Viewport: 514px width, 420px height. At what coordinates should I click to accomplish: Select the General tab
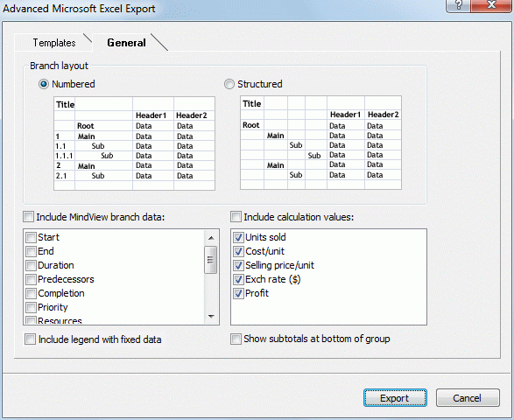coord(127,43)
